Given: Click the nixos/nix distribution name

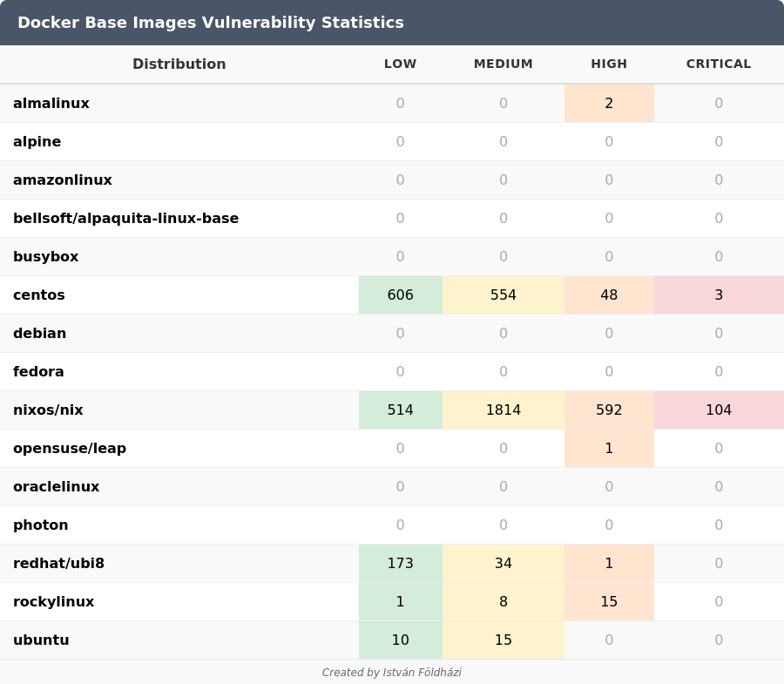Looking at the screenshot, I should (48, 410).
